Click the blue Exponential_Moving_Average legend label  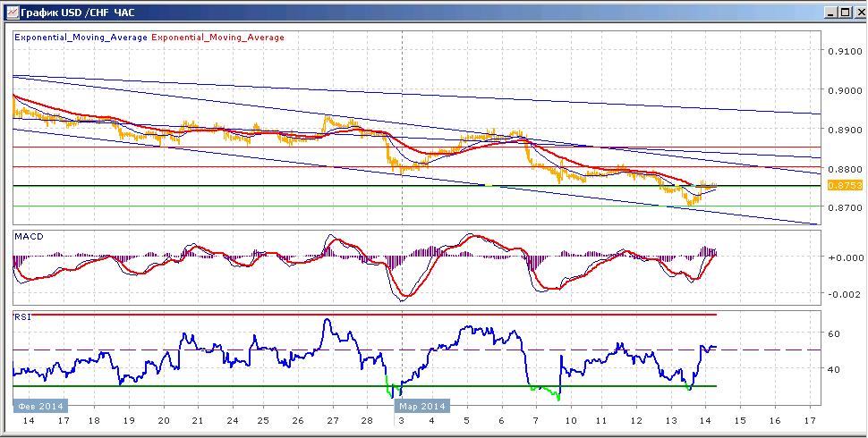81,38
